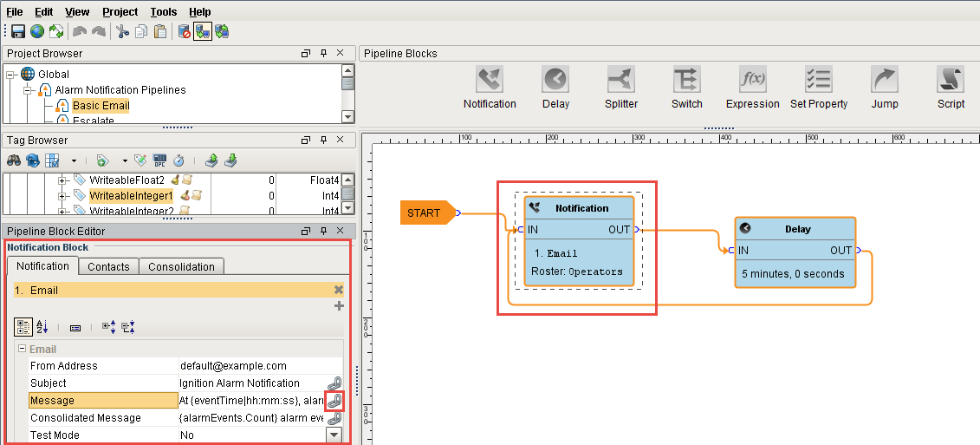Click the Save icon in the main toolbar

[17, 32]
